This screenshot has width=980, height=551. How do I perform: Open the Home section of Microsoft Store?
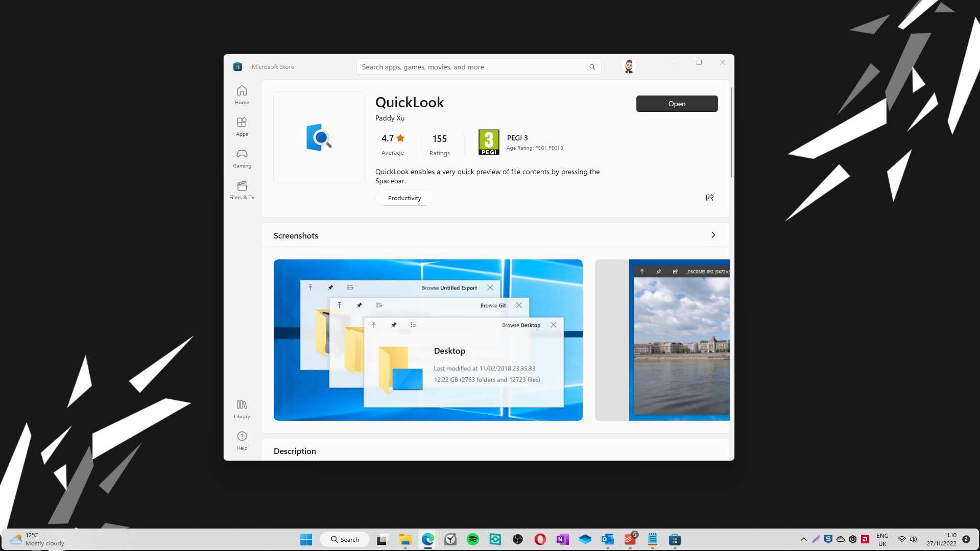(242, 94)
